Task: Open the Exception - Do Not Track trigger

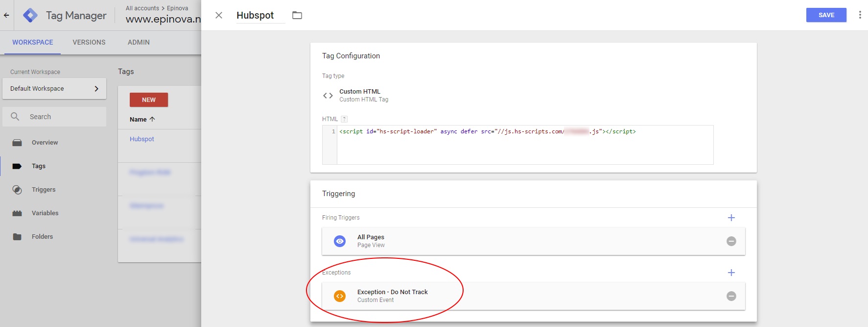Action: [x=534, y=296]
